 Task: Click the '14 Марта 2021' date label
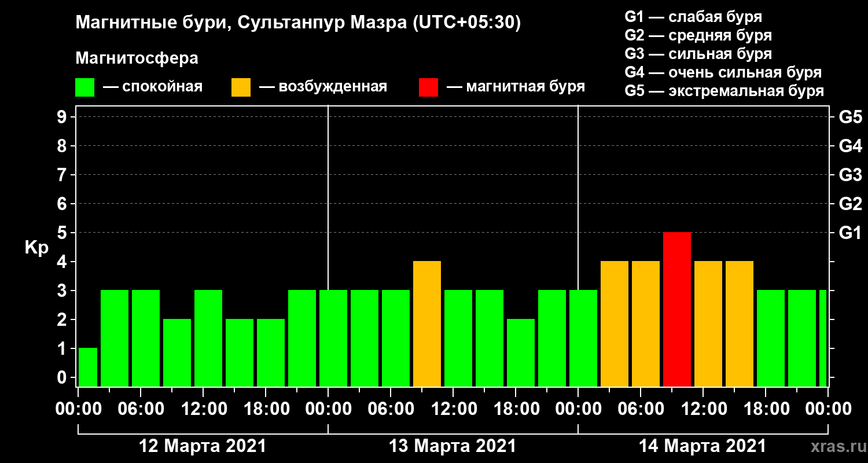(x=703, y=446)
